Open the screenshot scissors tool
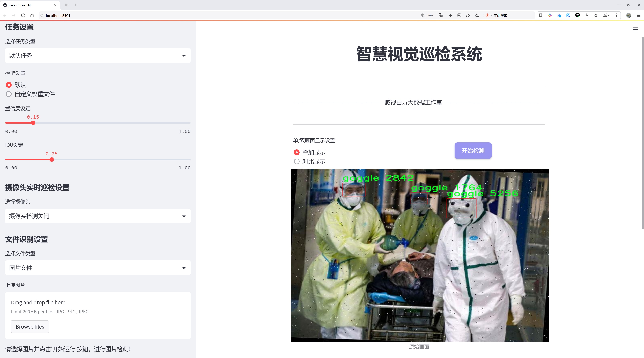This screenshot has height=358, width=644. pos(604,15)
